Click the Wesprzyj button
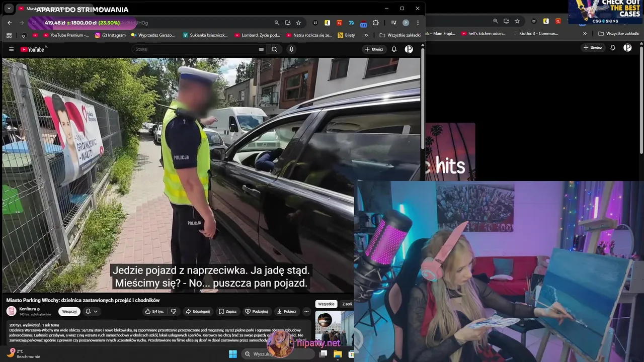The image size is (644, 362). pyautogui.click(x=69, y=311)
